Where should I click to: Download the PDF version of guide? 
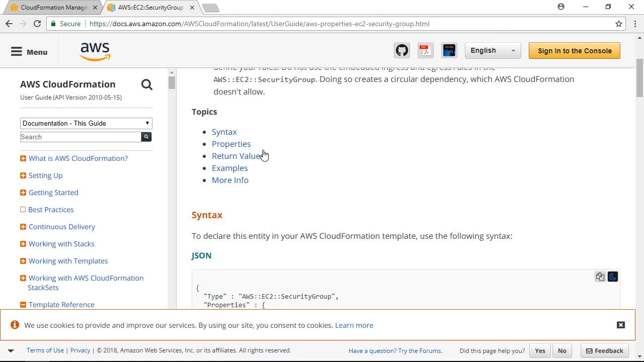(425, 50)
